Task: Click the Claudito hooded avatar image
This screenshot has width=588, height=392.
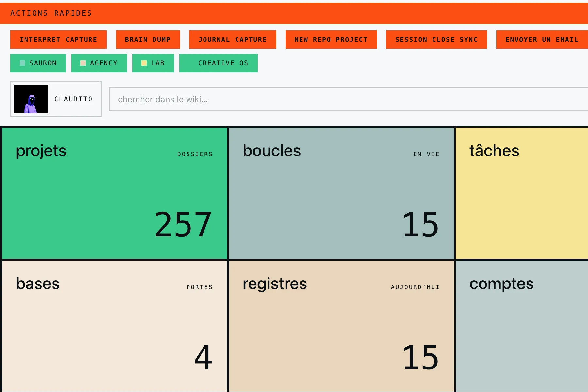Action: tap(31, 99)
